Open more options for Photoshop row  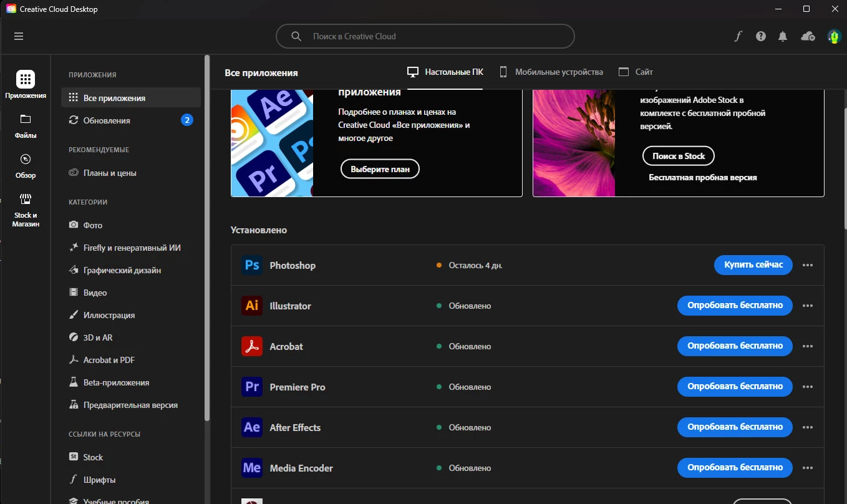pyautogui.click(x=808, y=265)
